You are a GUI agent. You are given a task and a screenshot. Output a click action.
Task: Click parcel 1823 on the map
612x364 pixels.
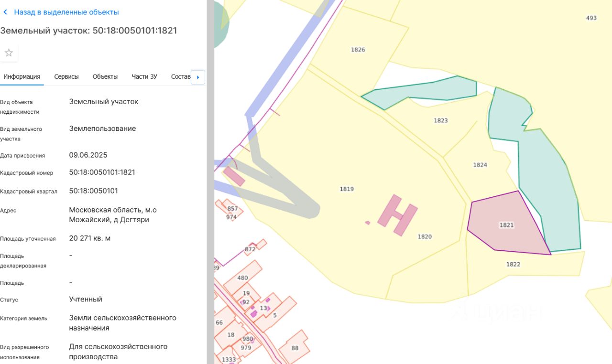coord(440,120)
